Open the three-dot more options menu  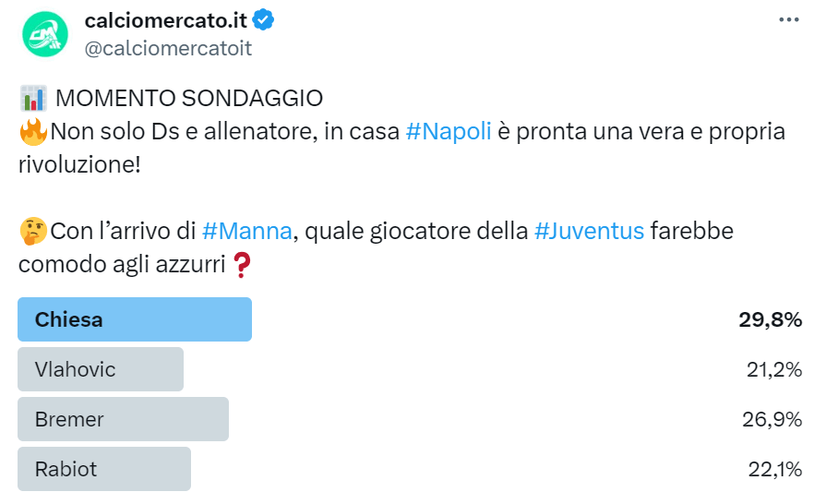[788, 19]
